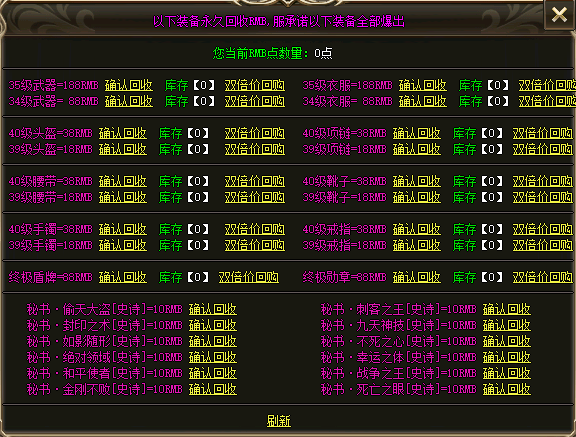Confirm recycle for 39级项链
Viewport: 576px width, 437px height.
pyautogui.click(x=417, y=149)
